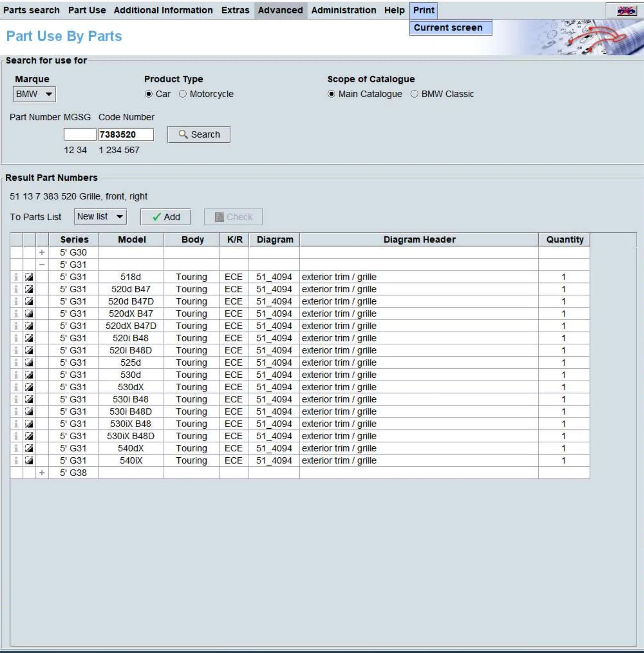
Task: Expand the 5' G30 series group
Action: (x=42, y=252)
